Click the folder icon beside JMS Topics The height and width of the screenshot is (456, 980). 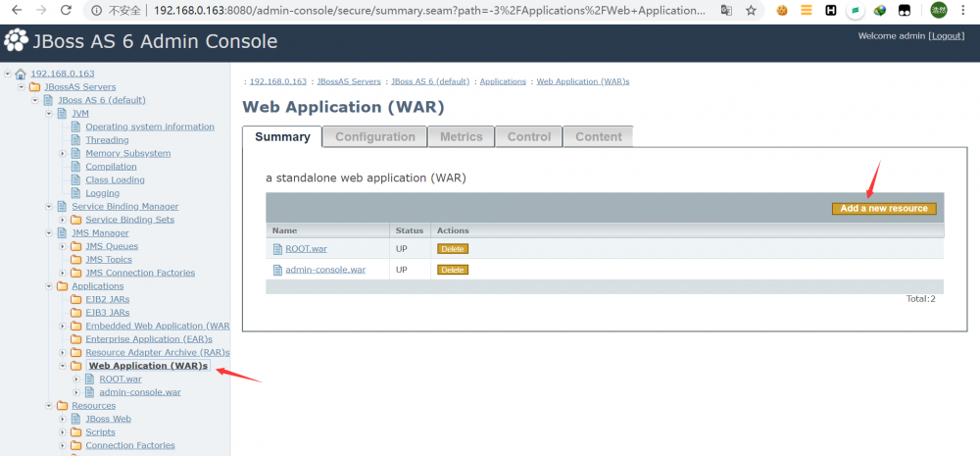pos(75,260)
